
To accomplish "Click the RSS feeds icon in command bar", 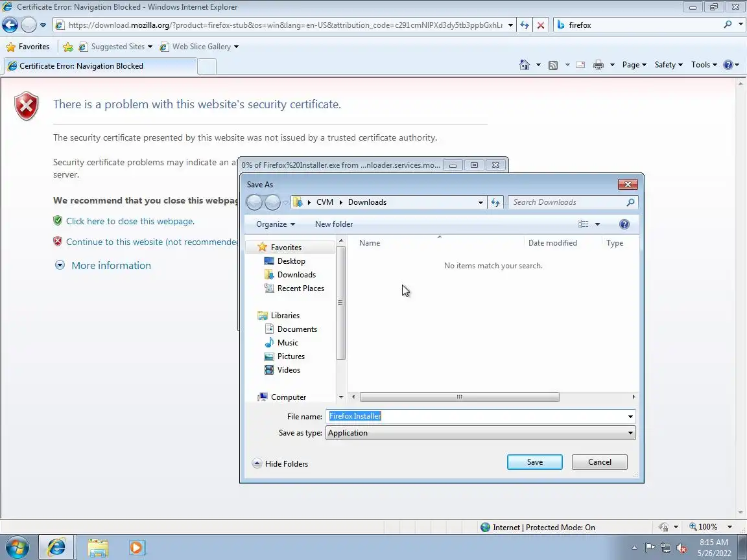I will coord(553,65).
